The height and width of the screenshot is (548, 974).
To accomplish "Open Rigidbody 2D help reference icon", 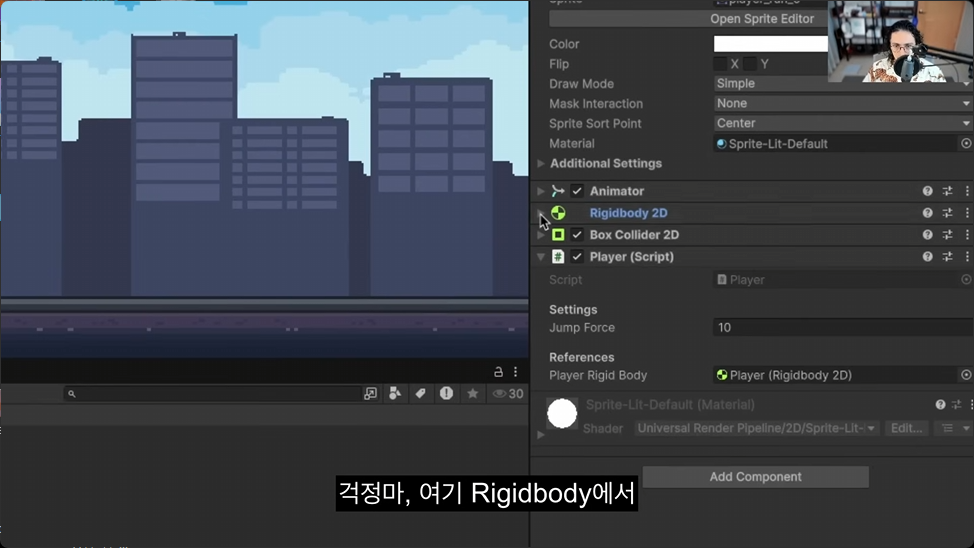I will tap(927, 213).
